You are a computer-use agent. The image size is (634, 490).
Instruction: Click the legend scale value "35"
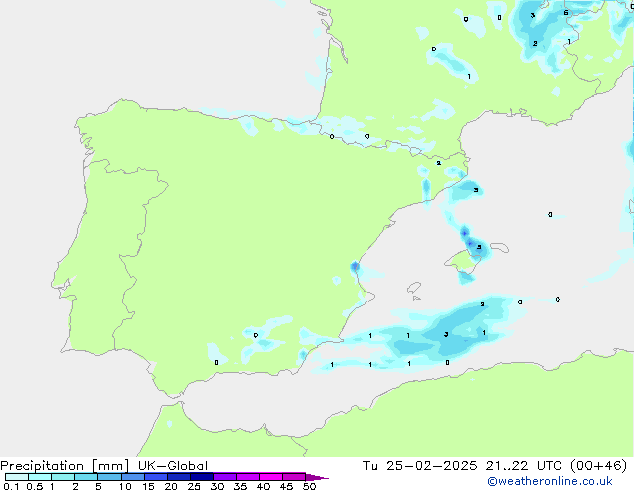point(240,486)
